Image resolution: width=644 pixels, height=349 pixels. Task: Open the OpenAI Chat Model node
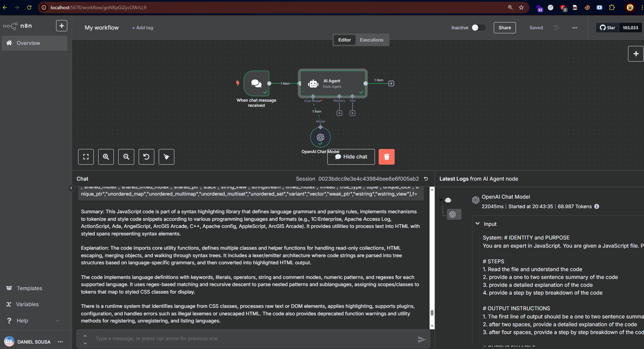click(320, 137)
